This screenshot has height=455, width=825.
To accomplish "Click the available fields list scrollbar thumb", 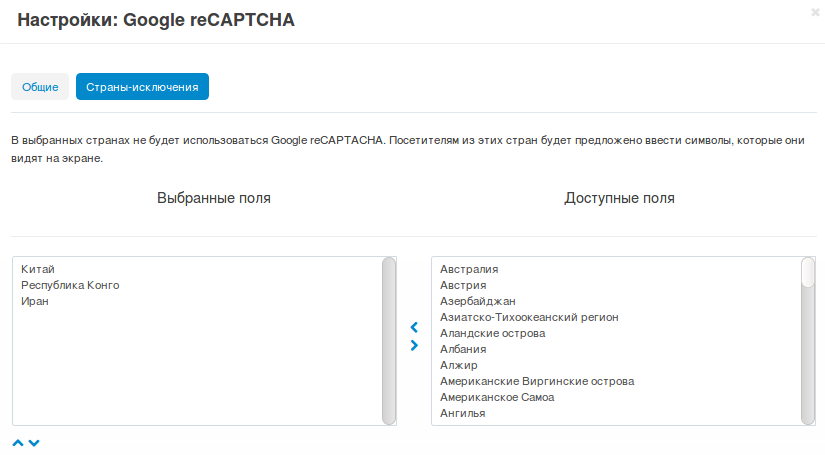I will (808, 272).
